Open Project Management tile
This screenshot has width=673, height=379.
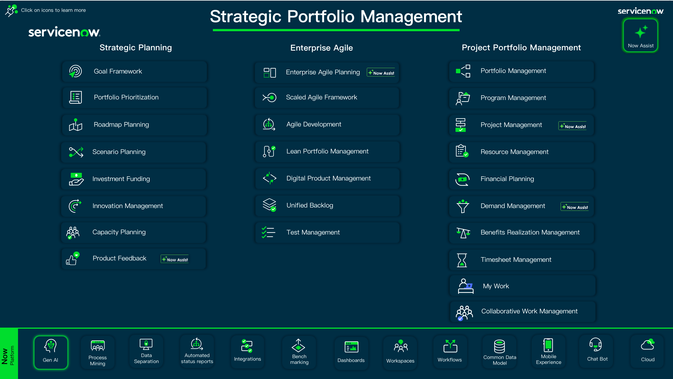(x=521, y=125)
